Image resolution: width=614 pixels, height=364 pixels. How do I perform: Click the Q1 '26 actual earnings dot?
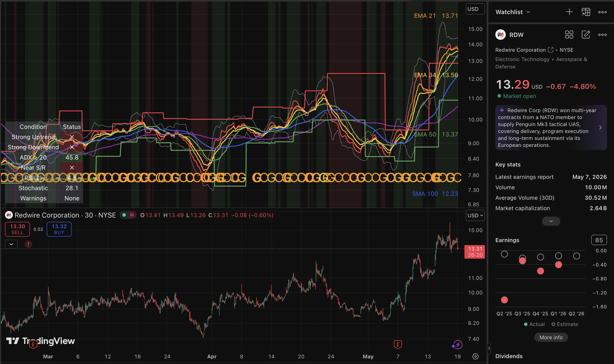tap(558, 265)
